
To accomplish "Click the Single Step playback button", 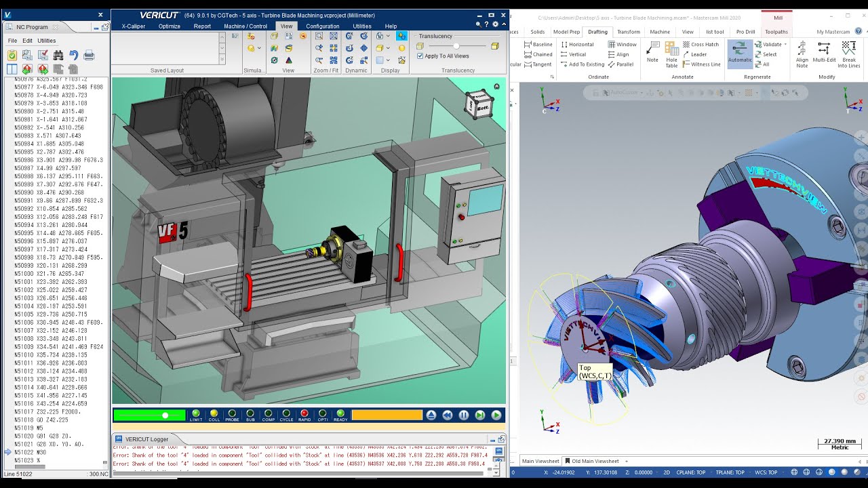I will [480, 415].
